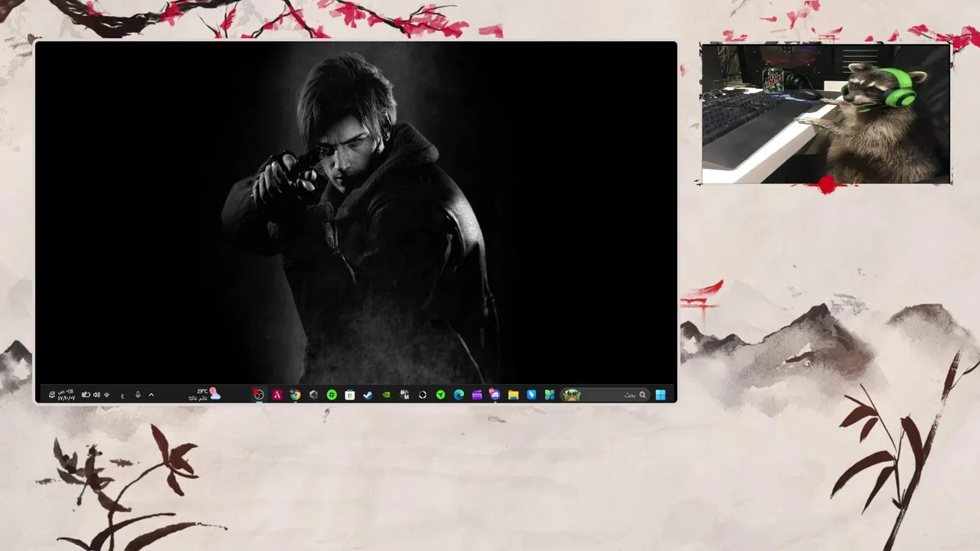Image resolution: width=980 pixels, height=551 pixels.
Task: Open Google Chrome from the taskbar
Action: pos(295,395)
